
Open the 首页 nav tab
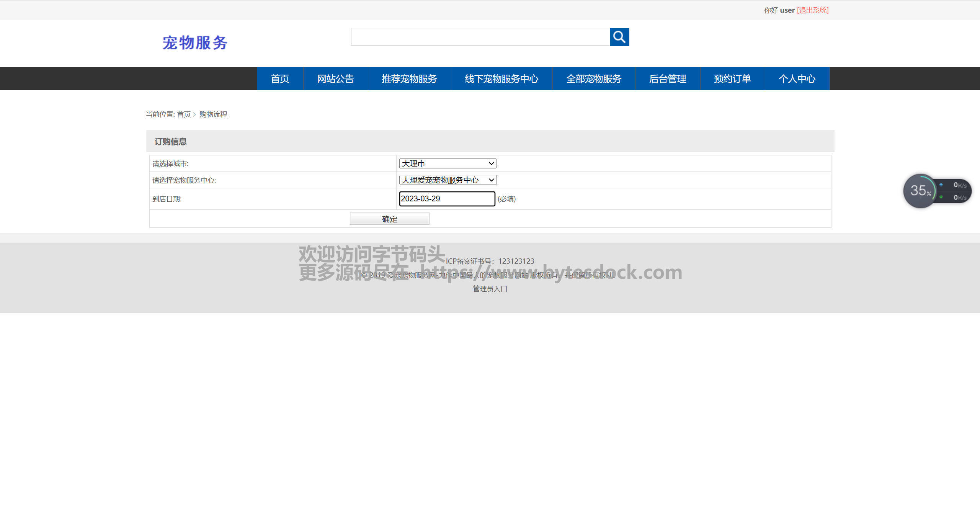(280, 78)
